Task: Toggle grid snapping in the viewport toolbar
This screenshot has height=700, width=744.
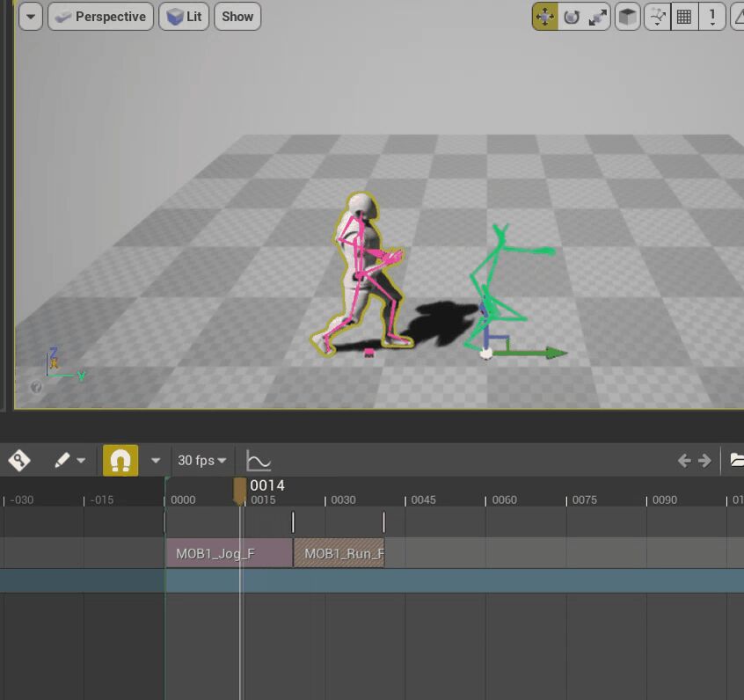Action: coord(683,16)
